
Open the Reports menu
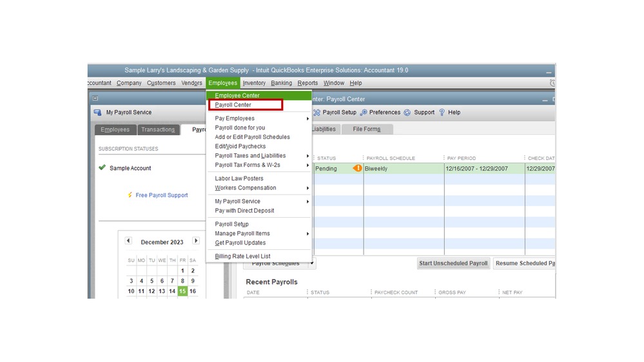[307, 83]
